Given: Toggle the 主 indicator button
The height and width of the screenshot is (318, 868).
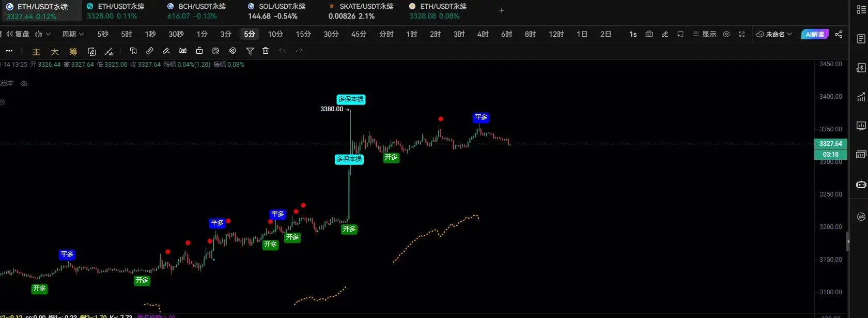Looking at the screenshot, I should [36, 52].
